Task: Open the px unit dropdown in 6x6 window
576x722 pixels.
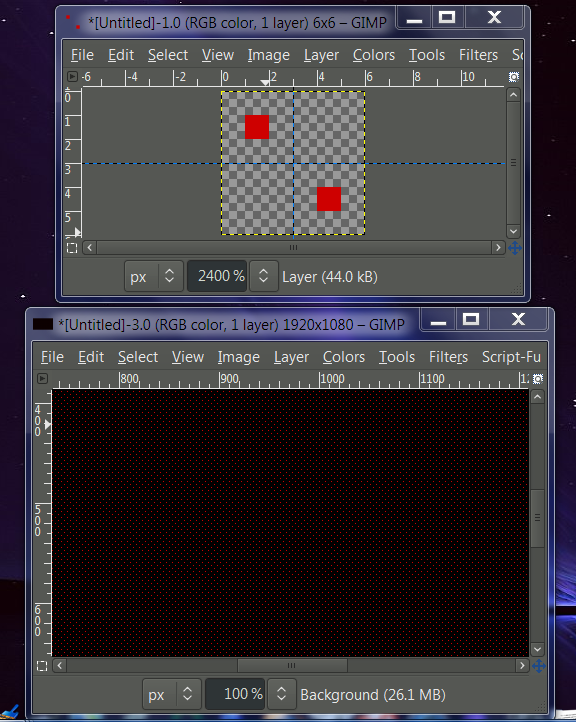Action: click(x=154, y=276)
